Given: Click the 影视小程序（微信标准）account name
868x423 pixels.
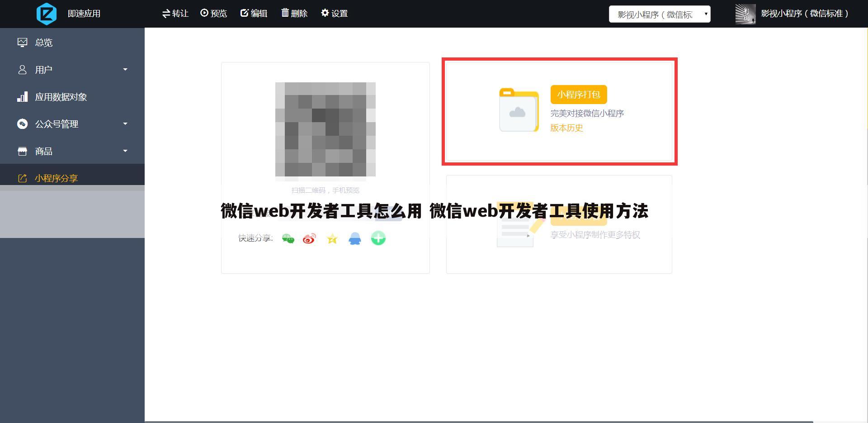Looking at the screenshot, I should pos(804,14).
